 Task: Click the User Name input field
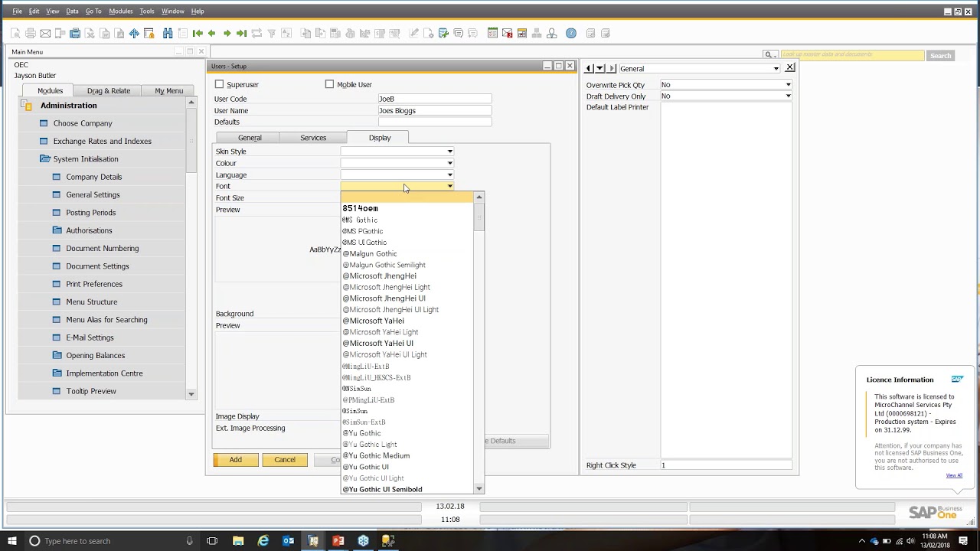(434, 110)
